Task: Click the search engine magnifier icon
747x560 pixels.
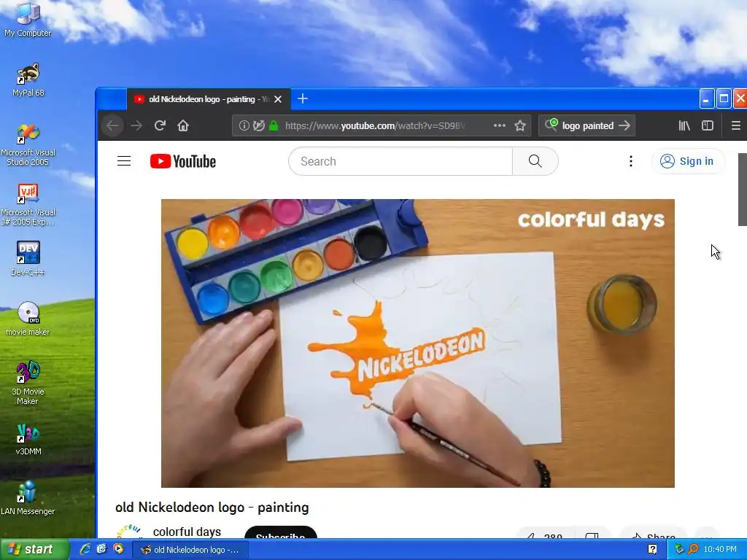Action: pos(551,125)
